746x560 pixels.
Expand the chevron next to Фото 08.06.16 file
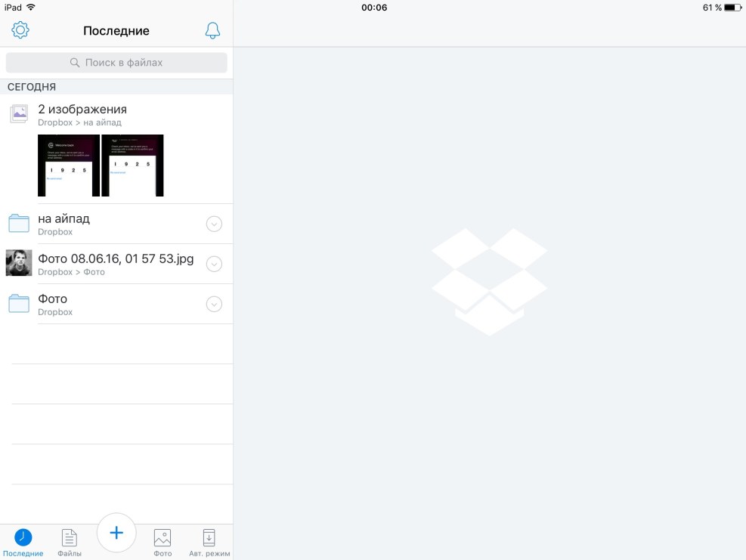[x=214, y=263]
